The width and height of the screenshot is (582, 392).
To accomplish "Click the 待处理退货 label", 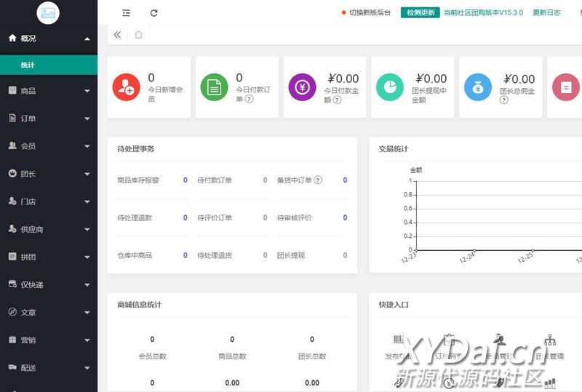I will point(215,255).
